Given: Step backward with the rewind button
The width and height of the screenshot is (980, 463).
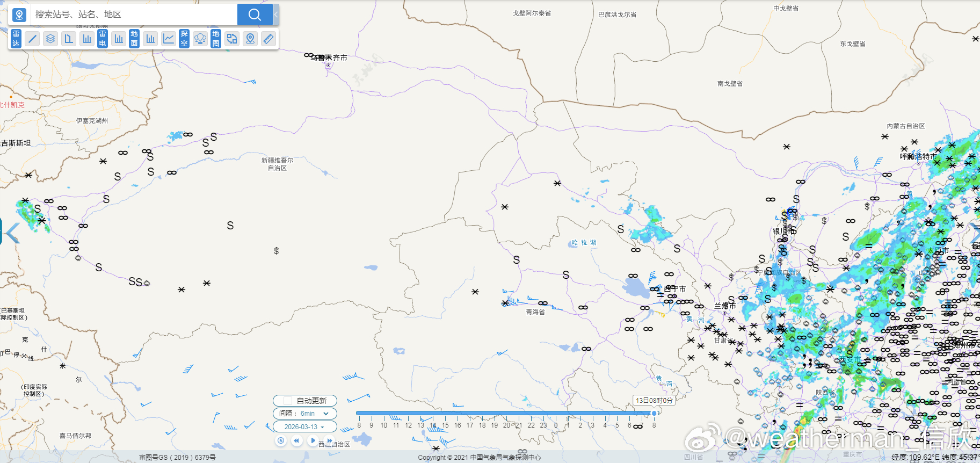Looking at the screenshot, I should click(x=297, y=440).
